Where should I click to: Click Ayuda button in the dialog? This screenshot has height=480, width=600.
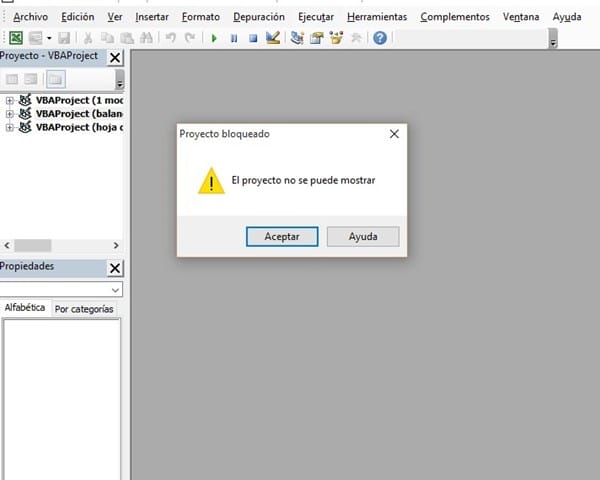click(363, 237)
